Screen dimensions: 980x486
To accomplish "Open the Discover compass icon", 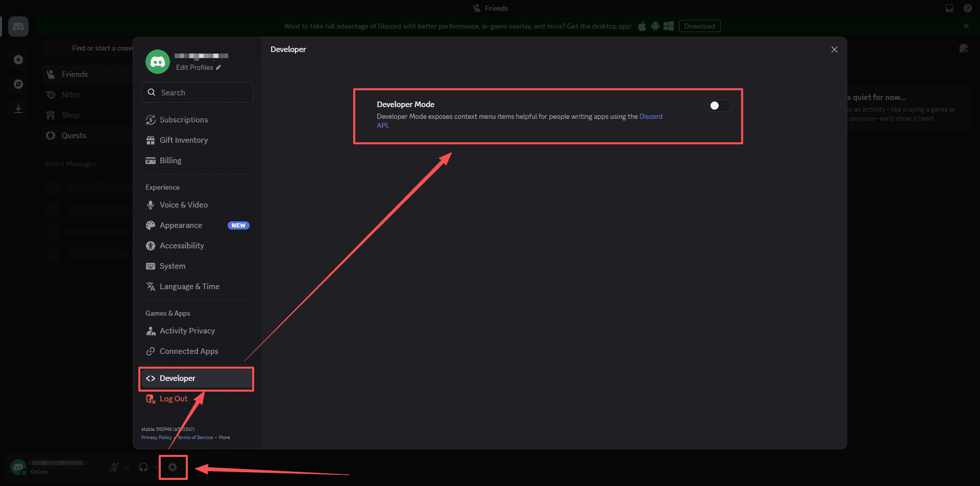I will (18, 84).
